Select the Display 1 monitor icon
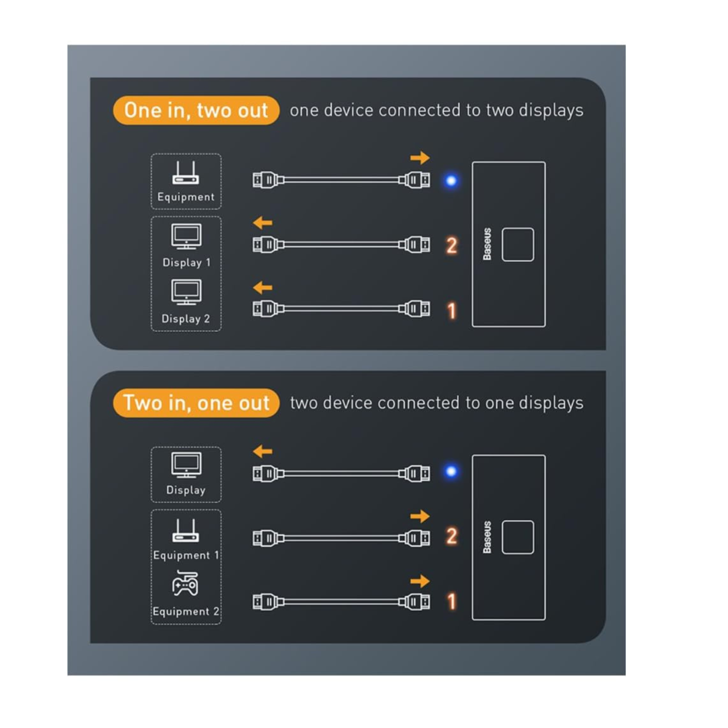Image resolution: width=728 pixels, height=728 pixels. point(186,237)
